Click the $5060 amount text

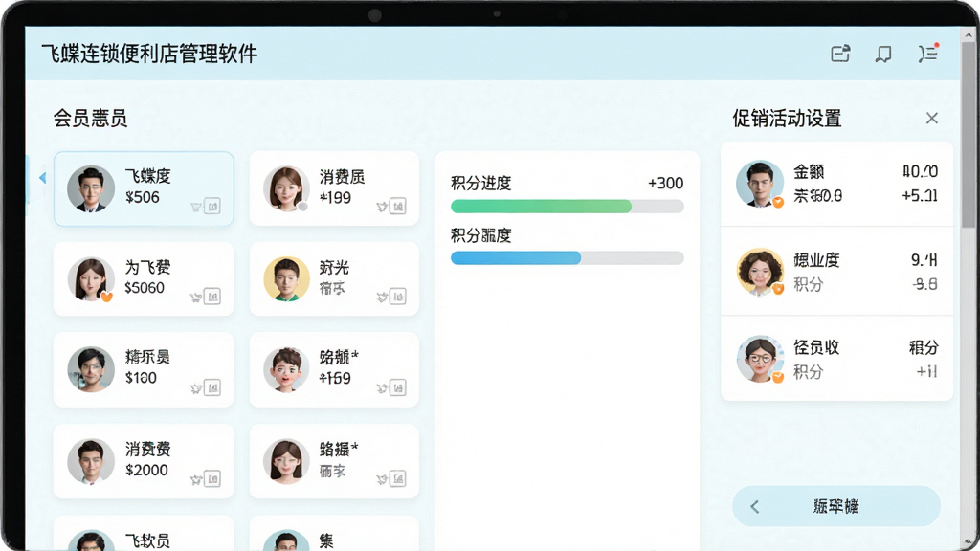[x=145, y=288]
